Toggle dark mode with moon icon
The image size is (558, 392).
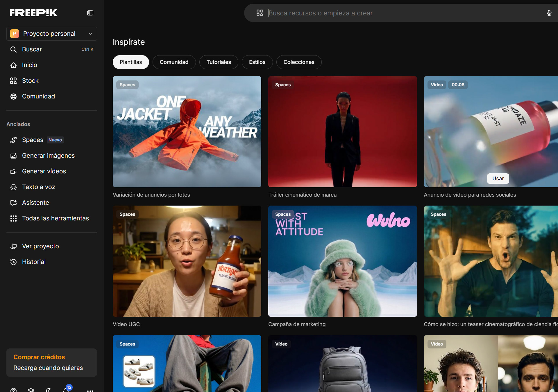tap(49, 390)
